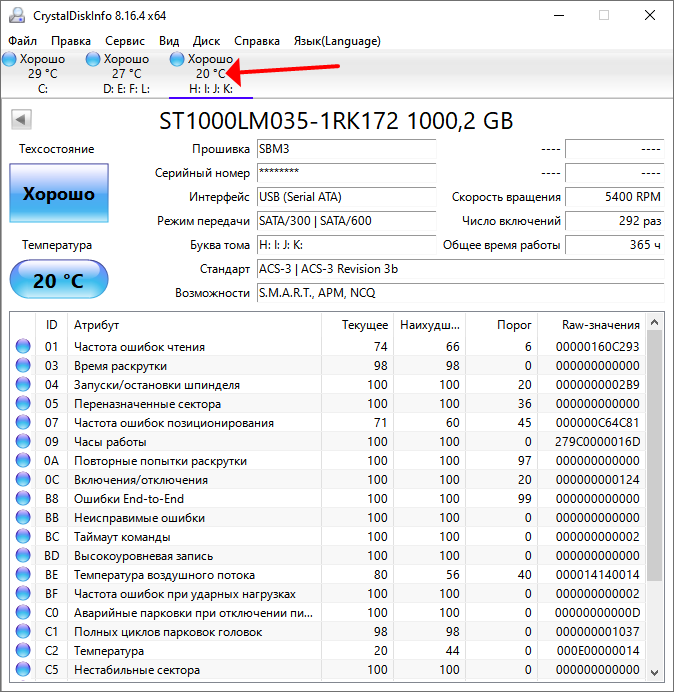Click the Режим передачи field

pos(346,221)
